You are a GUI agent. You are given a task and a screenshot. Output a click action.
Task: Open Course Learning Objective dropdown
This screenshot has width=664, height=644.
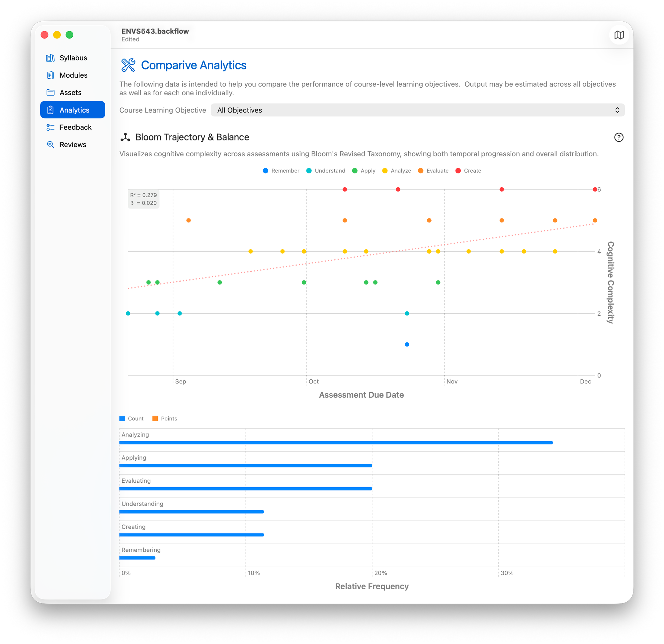(417, 110)
